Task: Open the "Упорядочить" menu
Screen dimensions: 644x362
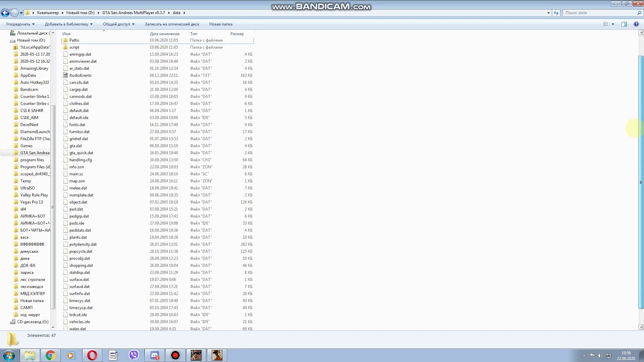Action: point(20,24)
